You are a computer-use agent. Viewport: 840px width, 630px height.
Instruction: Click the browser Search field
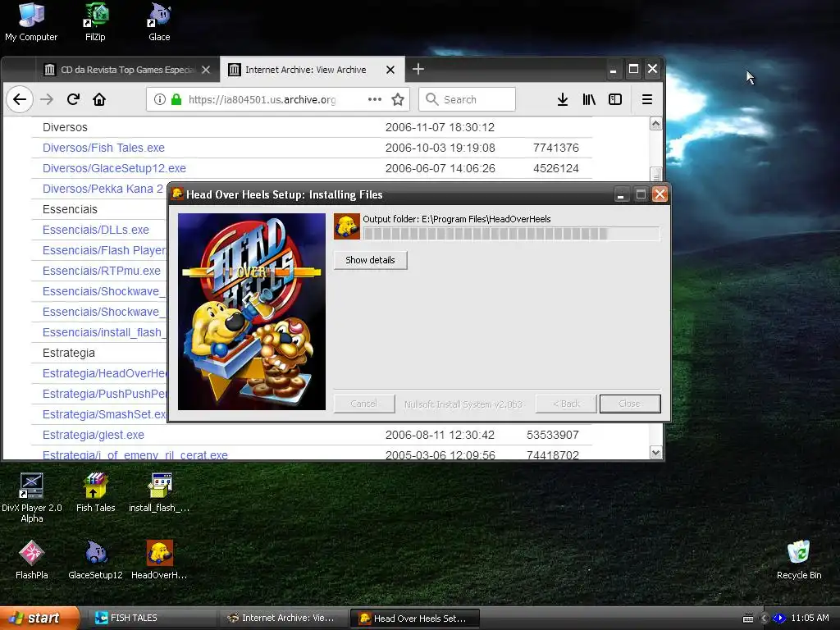(x=467, y=99)
